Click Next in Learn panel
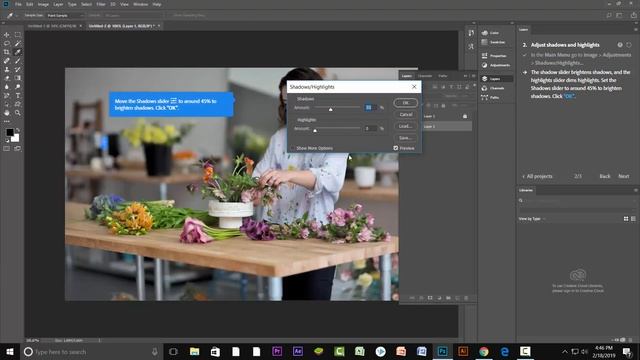The width and height of the screenshot is (640, 360). point(624,176)
